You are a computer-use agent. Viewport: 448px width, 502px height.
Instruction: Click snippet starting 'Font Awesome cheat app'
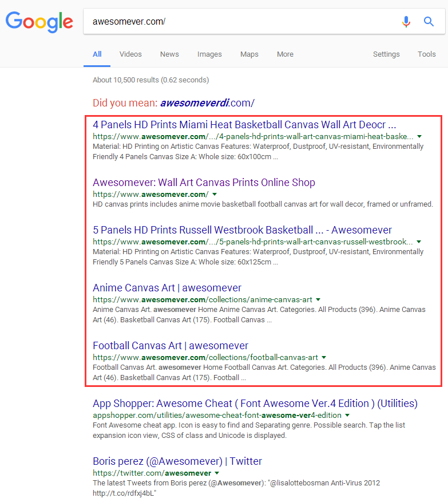tap(249, 430)
